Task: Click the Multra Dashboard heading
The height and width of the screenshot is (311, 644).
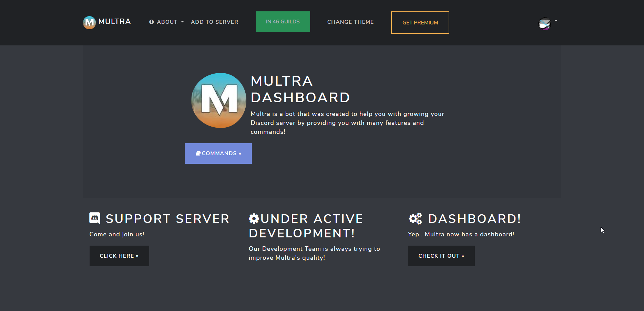Action: pyautogui.click(x=300, y=89)
